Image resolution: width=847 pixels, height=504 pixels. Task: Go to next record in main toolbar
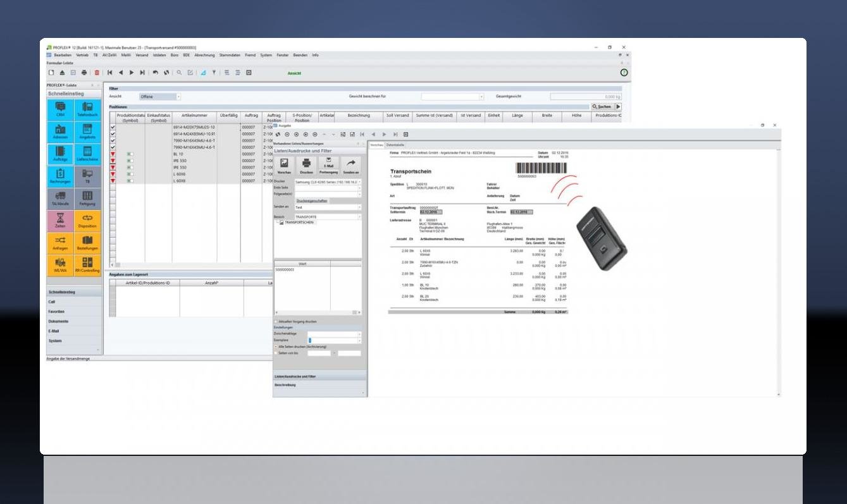tap(132, 73)
